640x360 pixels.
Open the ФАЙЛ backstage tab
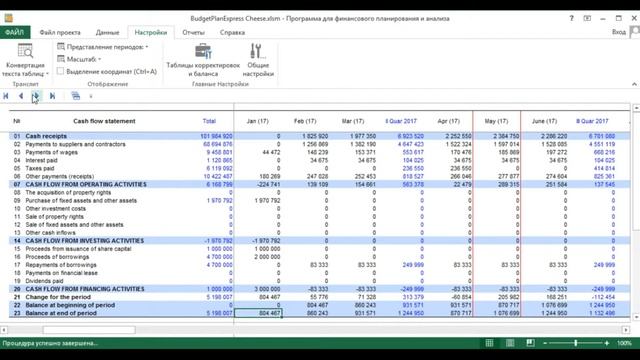[15, 32]
